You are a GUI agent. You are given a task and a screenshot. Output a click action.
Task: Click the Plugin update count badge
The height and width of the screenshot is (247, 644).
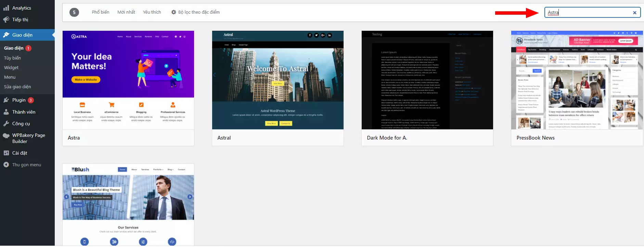(x=31, y=100)
